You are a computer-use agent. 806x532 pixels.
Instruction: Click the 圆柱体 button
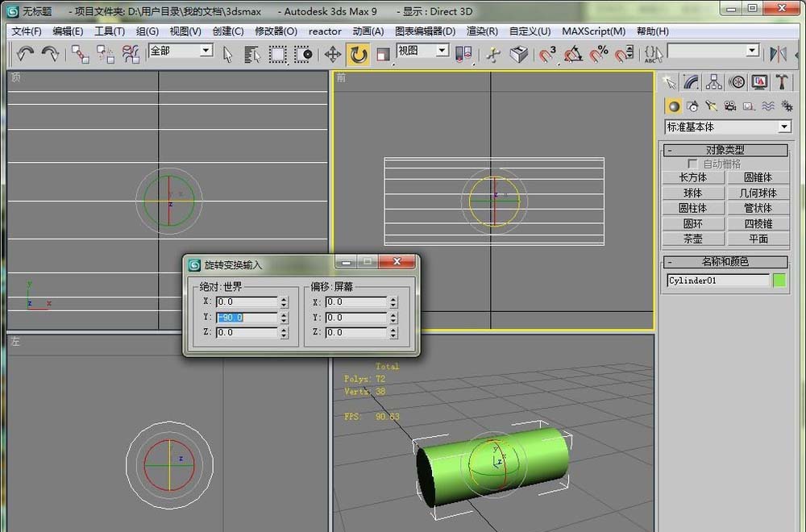(x=693, y=208)
